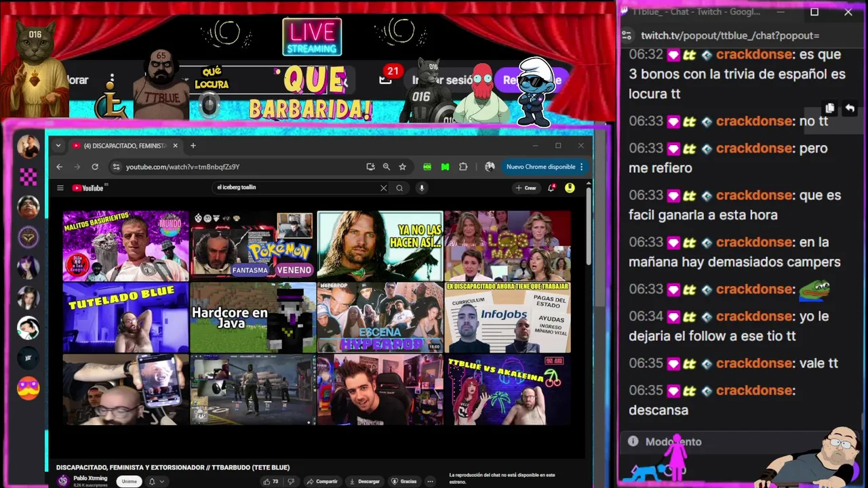
Task: Reload the YouTube page
Action: coord(95,167)
